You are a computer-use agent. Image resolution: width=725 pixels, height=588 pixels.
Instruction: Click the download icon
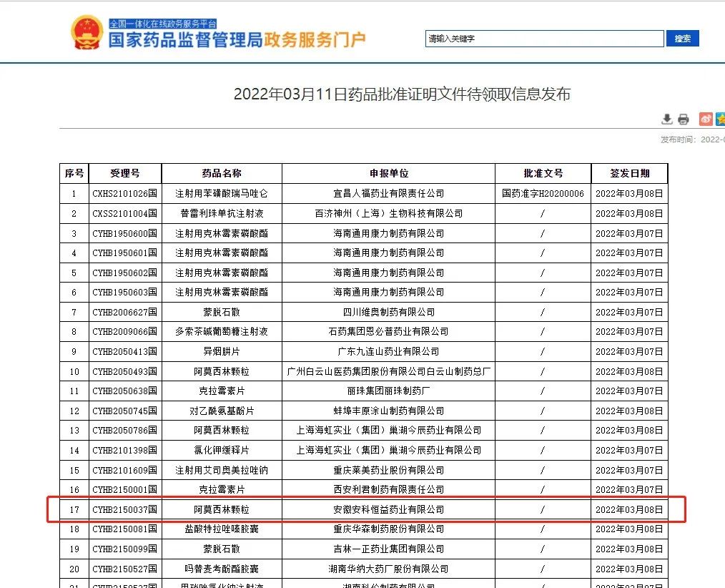coord(666,119)
